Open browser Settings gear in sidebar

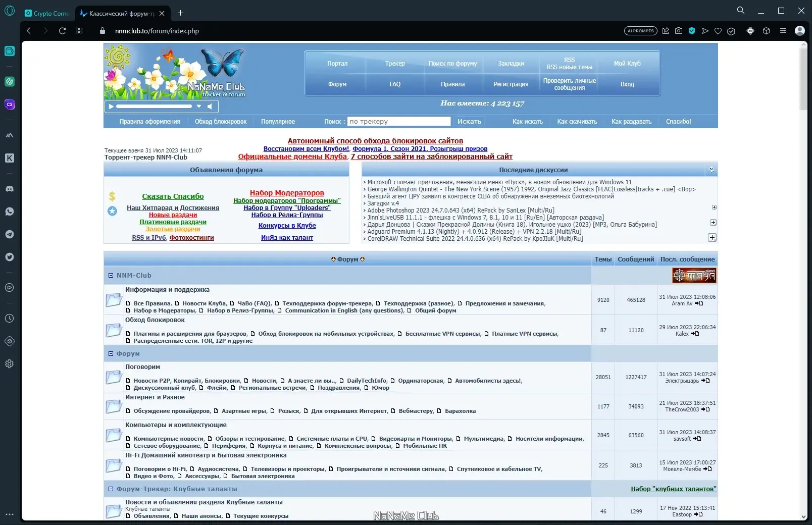10,364
